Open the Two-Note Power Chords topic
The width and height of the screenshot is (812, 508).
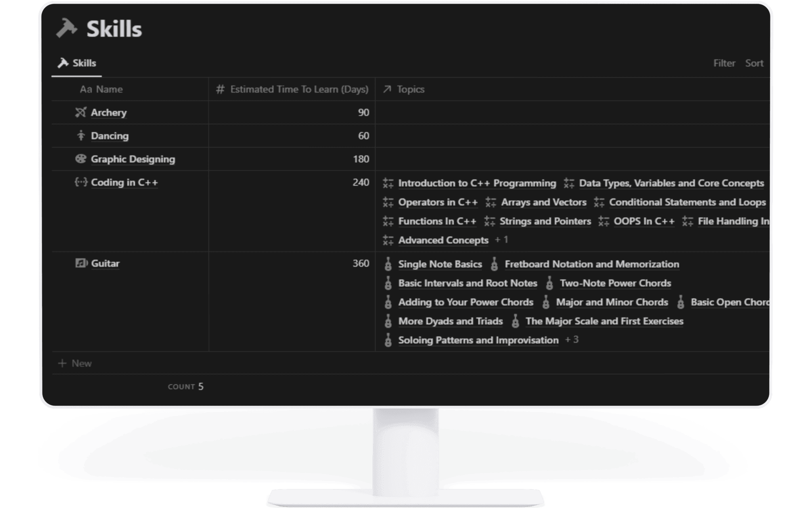615,283
